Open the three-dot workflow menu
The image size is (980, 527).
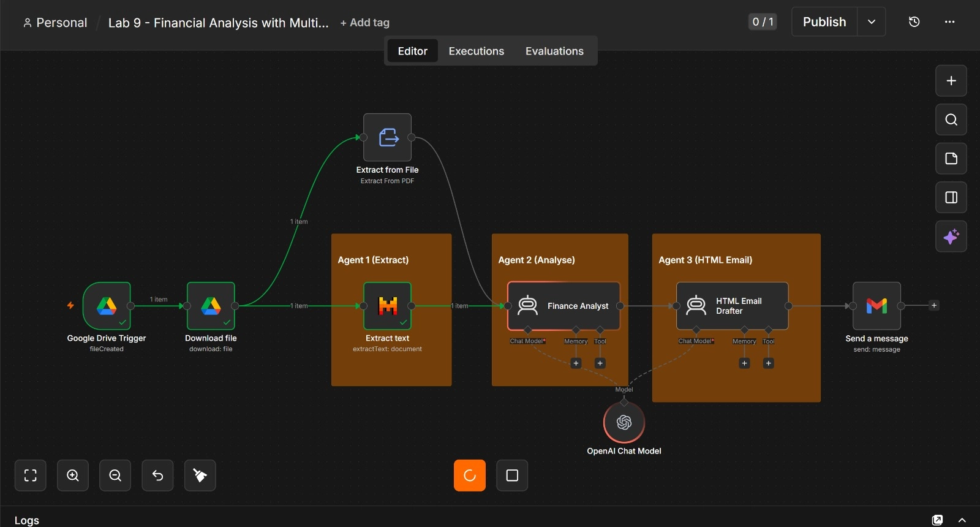coord(949,22)
